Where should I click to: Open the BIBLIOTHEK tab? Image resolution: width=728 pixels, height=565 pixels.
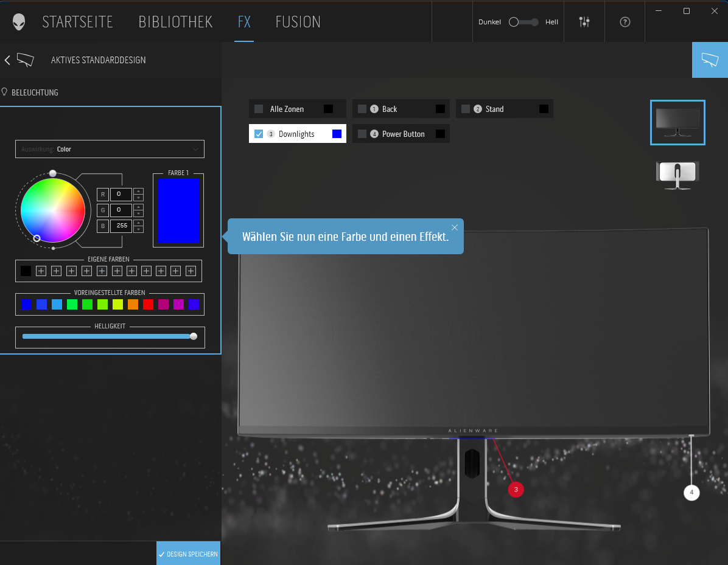[x=175, y=22]
